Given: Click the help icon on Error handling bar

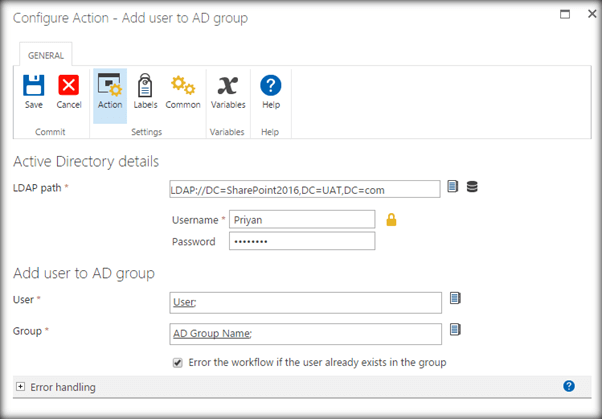Looking at the screenshot, I should (x=569, y=386).
